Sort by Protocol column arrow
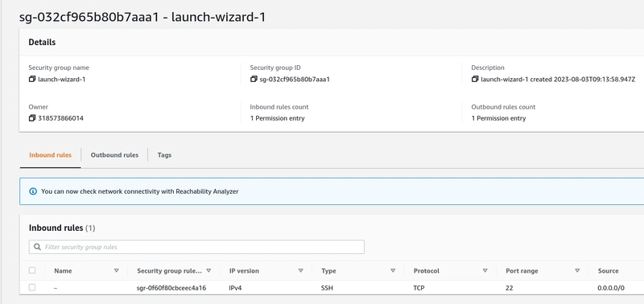Viewport: 644px width, 304px height. tap(485, 271)
